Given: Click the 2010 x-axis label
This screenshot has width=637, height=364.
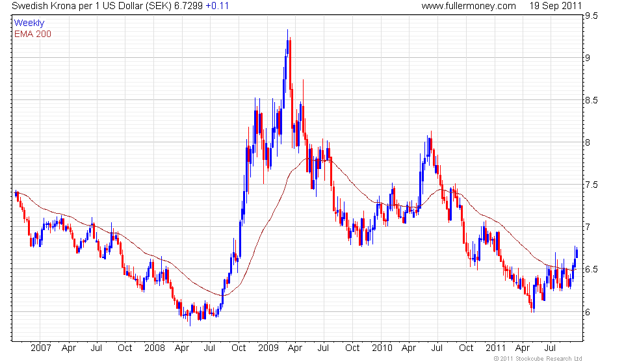Looking at the screenshot, I should tap(382, 348).
